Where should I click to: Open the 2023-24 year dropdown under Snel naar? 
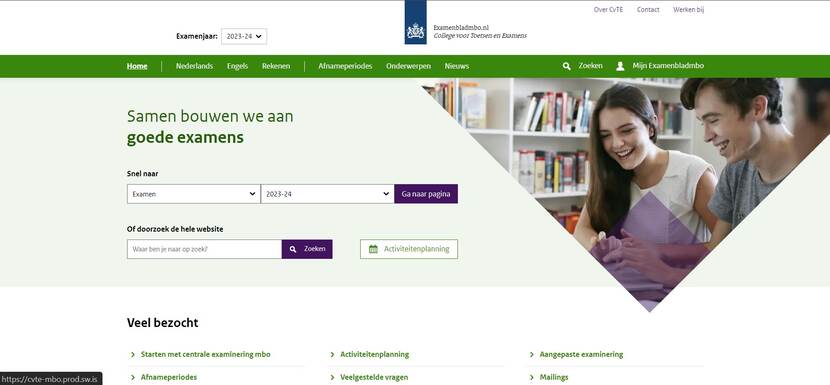point(327,194)
